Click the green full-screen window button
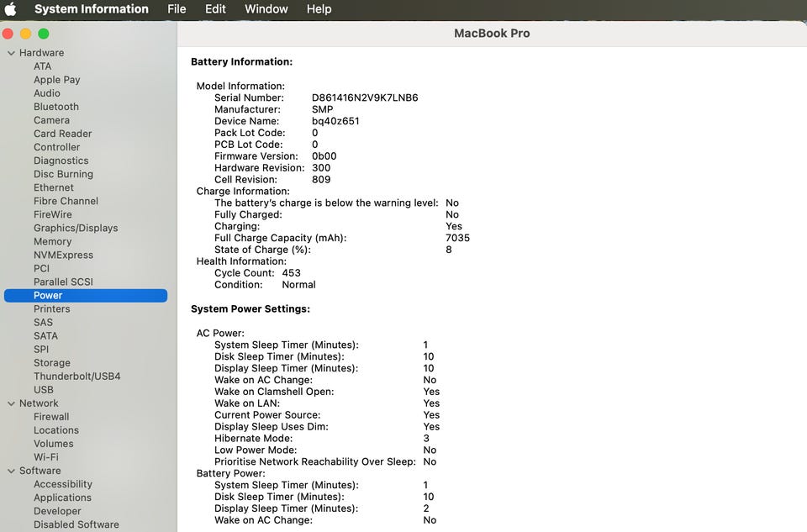Viewport: 807px width, 532px height. (x=44, y=34)
